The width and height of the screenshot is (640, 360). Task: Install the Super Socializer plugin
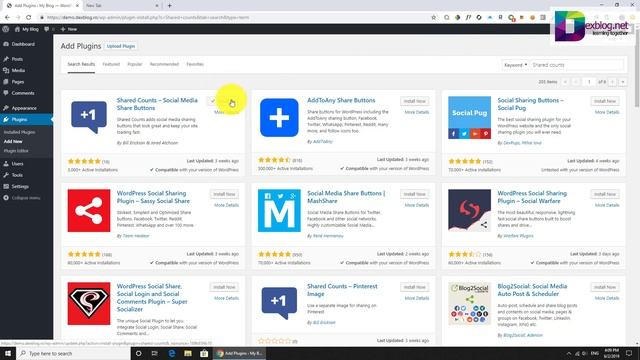coord(224,287)
